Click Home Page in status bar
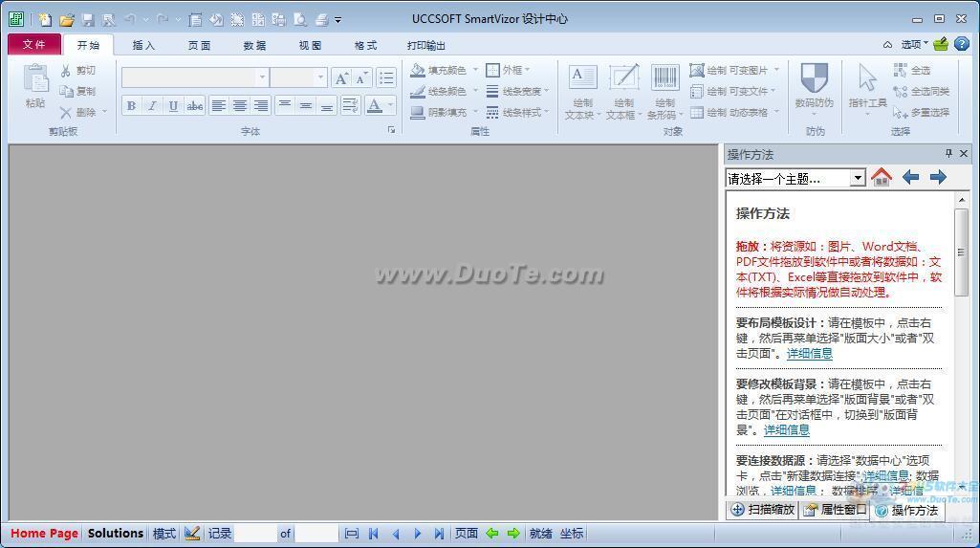Viewport: 980px width, 548px height. (x=44, y=533)
